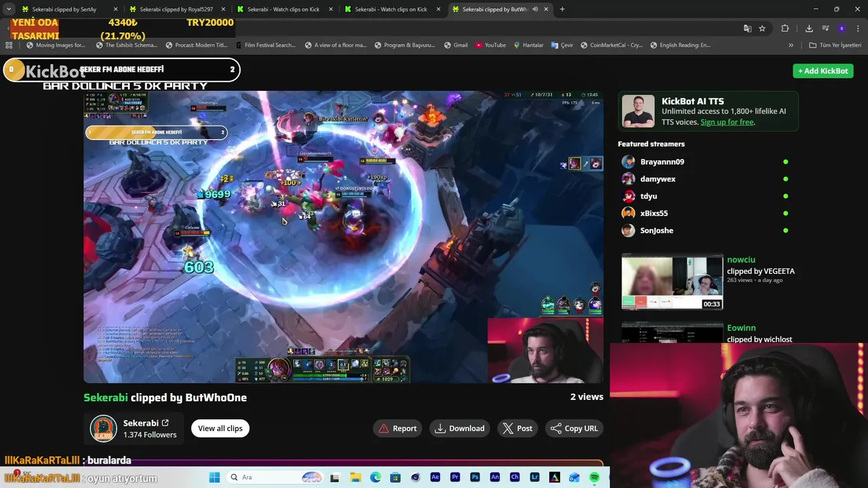Switch to second Watch clips on Kick tab

(391, 9)
